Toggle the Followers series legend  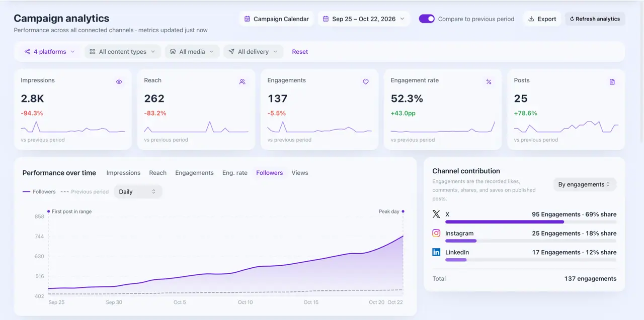click(40, 192)
